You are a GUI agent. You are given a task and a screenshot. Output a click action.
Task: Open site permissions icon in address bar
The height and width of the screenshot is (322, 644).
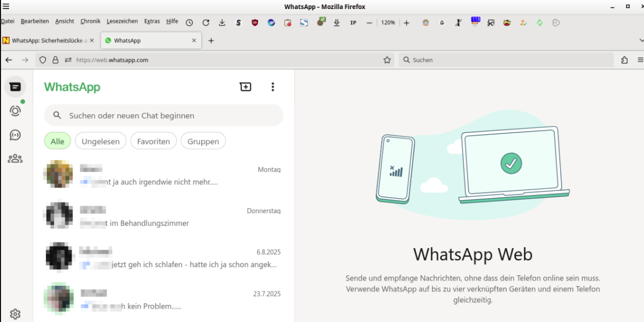68,60
